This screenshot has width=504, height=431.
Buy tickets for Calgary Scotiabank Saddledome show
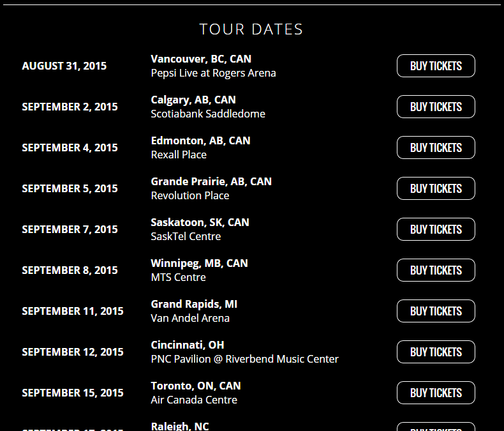pyautogui.click(x=436, y=107)
